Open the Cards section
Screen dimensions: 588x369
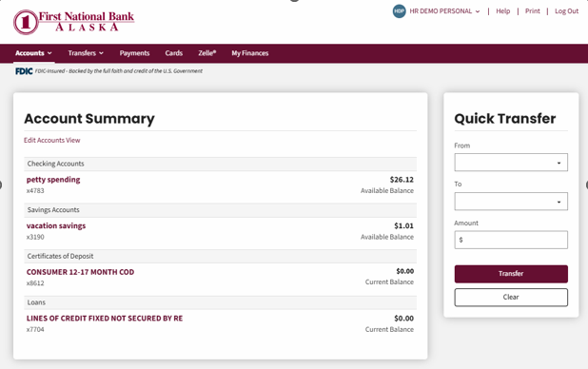tap(173, 53)
